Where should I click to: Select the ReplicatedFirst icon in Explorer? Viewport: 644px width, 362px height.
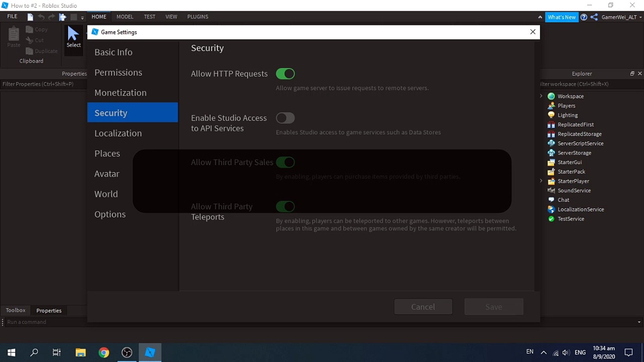(x=551, y=124)
